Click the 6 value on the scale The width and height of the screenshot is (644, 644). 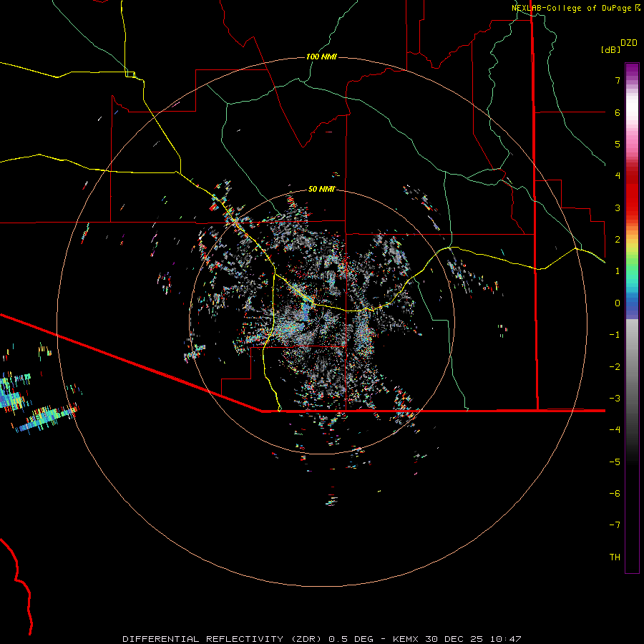pyautogui.click(x=618, y=112)
